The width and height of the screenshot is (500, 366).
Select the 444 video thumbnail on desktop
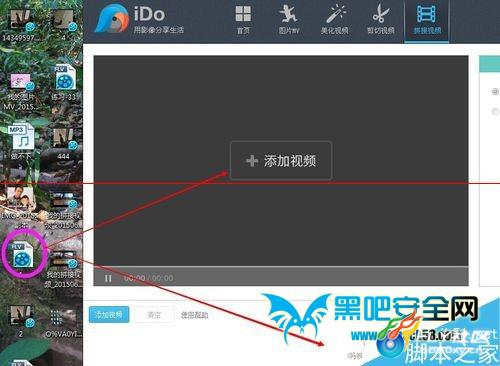(64, 143)
